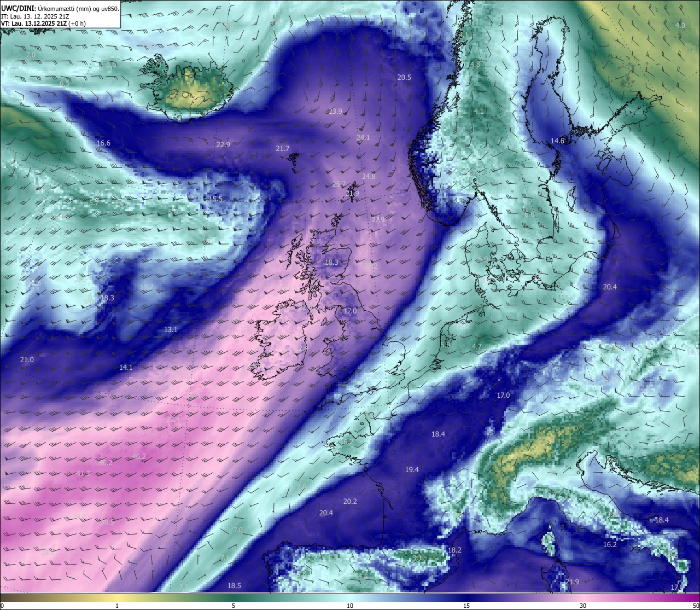
Task: Click the '15' tick on the legend
Action: pyautogui.click(x=466, y=606)
